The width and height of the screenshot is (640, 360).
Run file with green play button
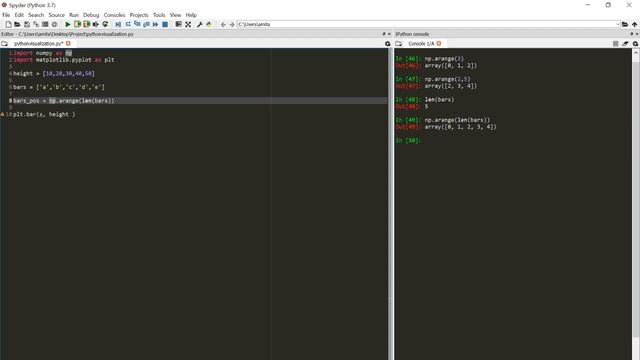click(68, 24)
